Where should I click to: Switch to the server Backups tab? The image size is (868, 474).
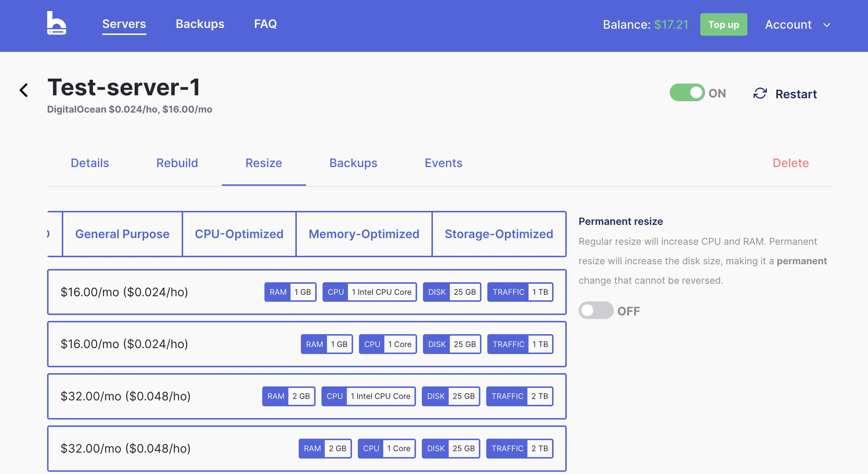tap(353, 163)
